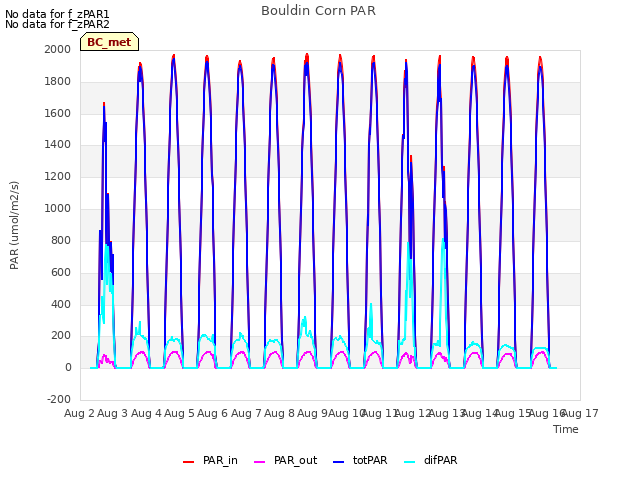The width and height of the screenshot is (640, 480).
Task: Click the 'No data for f_zPAR1' message
Action: pyautogui.click(x=57, y=14)
